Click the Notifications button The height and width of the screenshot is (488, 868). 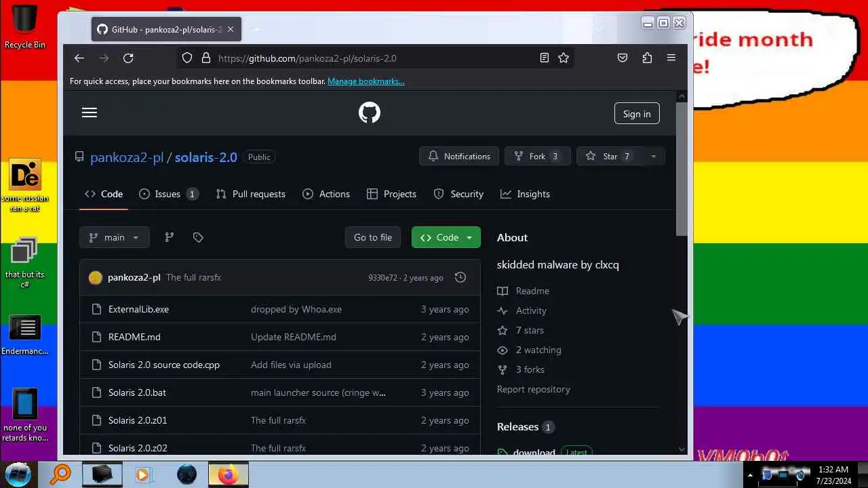(x=459, y=156)
